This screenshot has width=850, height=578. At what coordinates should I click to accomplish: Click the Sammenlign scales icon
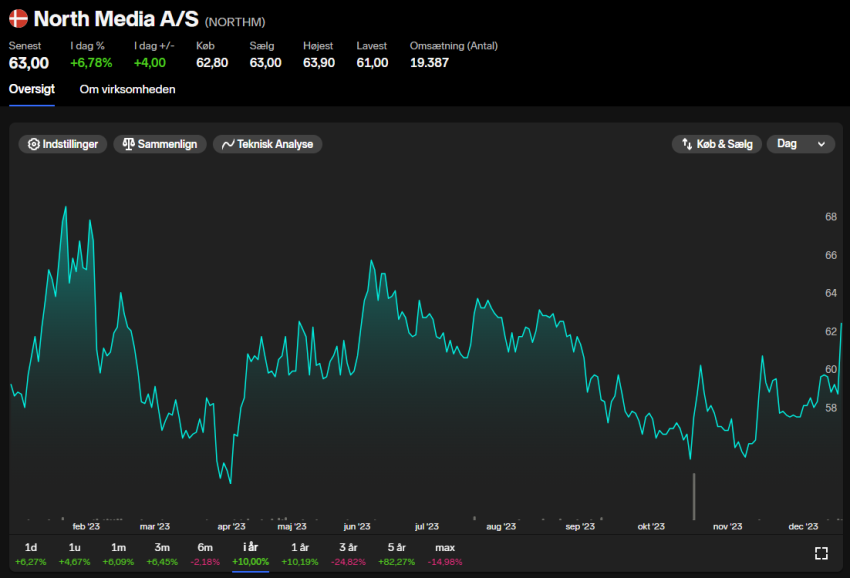click(128, 144)
